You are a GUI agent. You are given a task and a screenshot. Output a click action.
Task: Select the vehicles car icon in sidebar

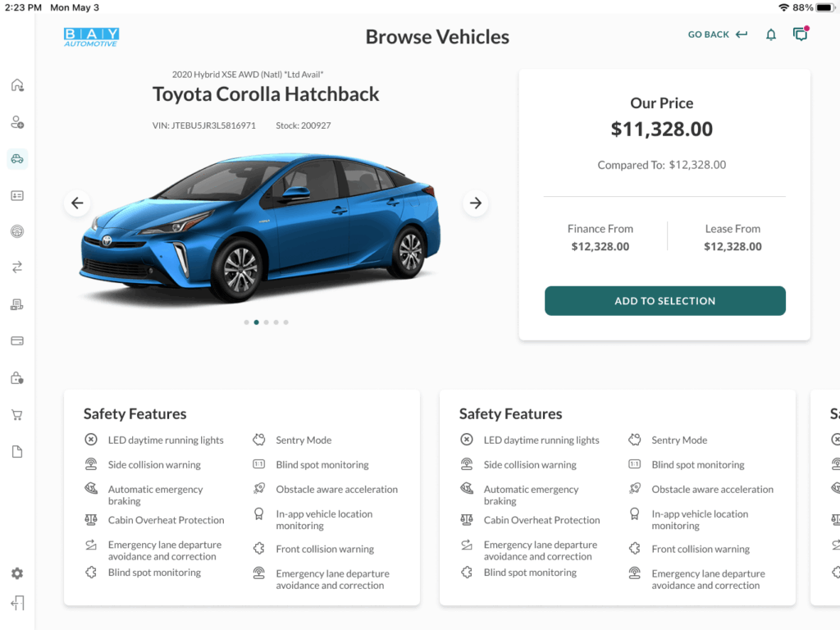(17, 158)
